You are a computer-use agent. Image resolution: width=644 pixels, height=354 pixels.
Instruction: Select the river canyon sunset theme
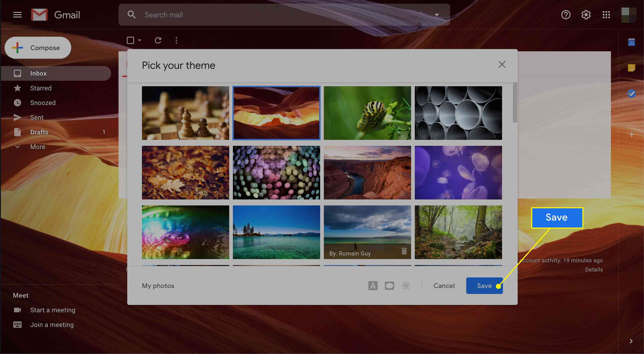(x=368, y=173)
